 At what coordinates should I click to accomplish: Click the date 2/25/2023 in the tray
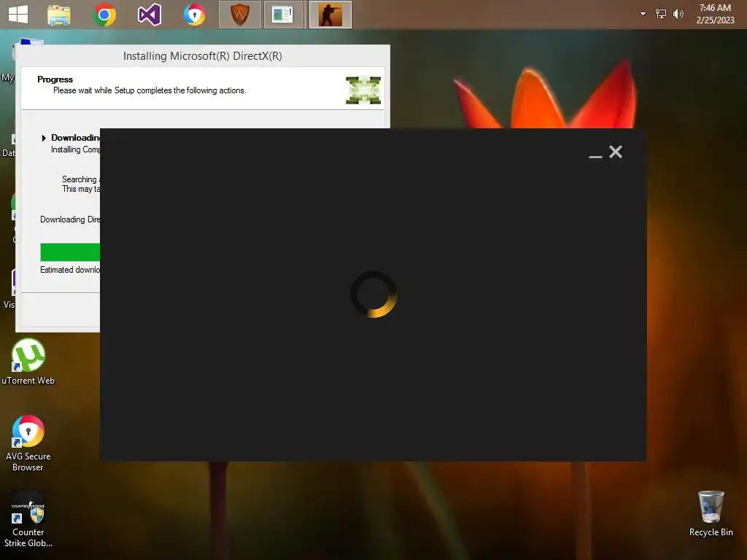click(x=715, y=20)
